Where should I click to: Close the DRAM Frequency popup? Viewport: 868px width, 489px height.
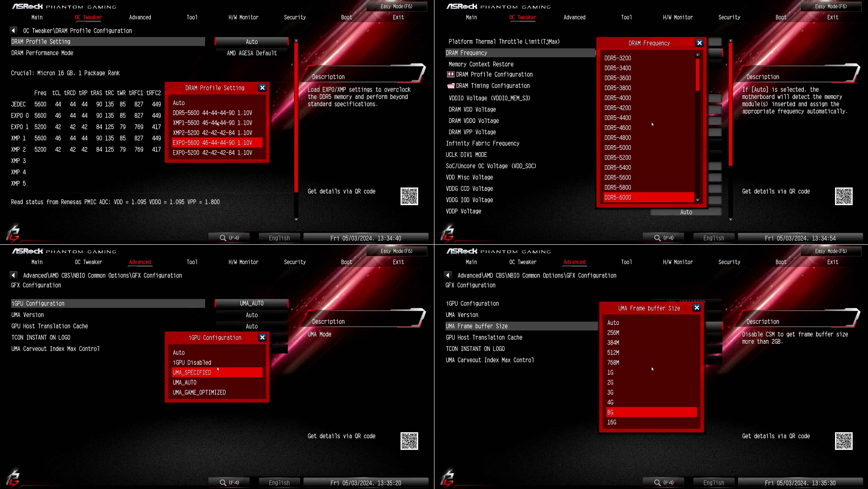pyautogui.click(x=699, y=43)
